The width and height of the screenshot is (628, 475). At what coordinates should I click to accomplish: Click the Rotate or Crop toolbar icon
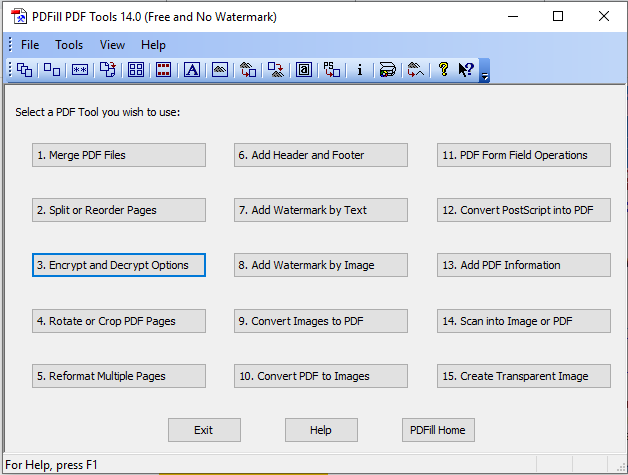[108, 70]
